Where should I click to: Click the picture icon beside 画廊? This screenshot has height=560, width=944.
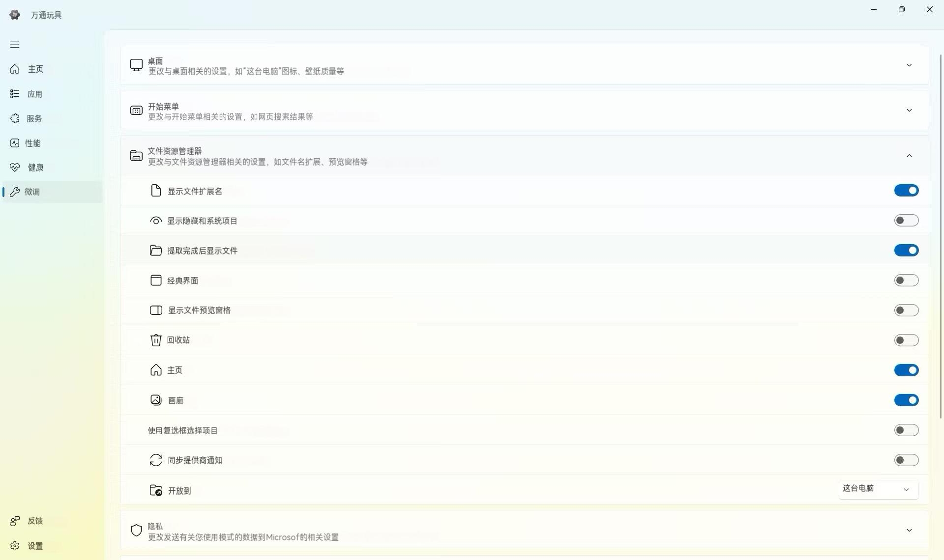click(x=156, y=400)
